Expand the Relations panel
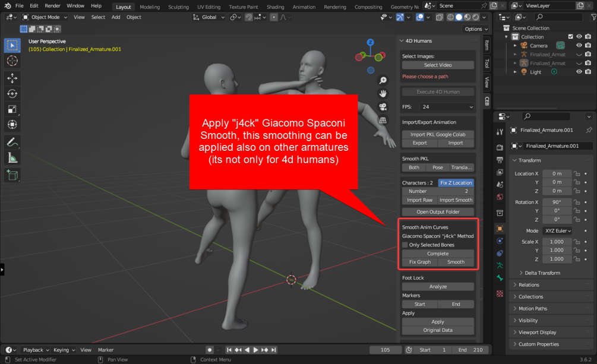This screenshot has width=597, height=364. pyautogui.click(x=529, y=285)
